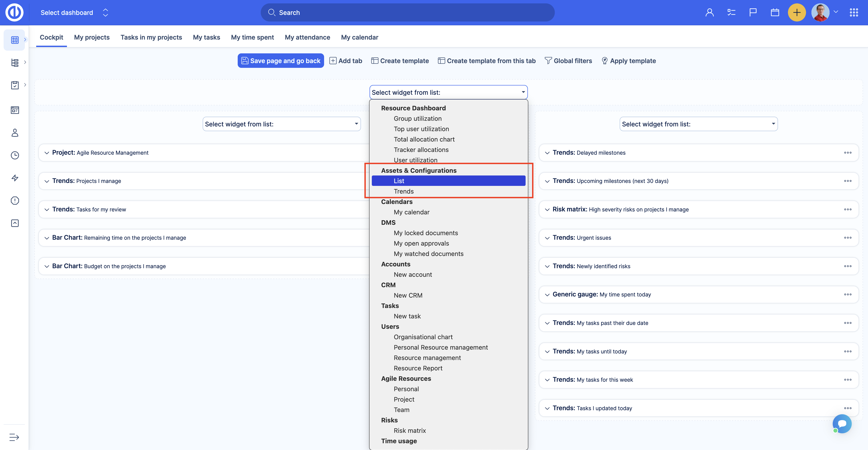Image resolution: width=868 pixels, height=450 pixels.
Task: Collapse the Trends: Delayed milestones widget
Action: 547,153
